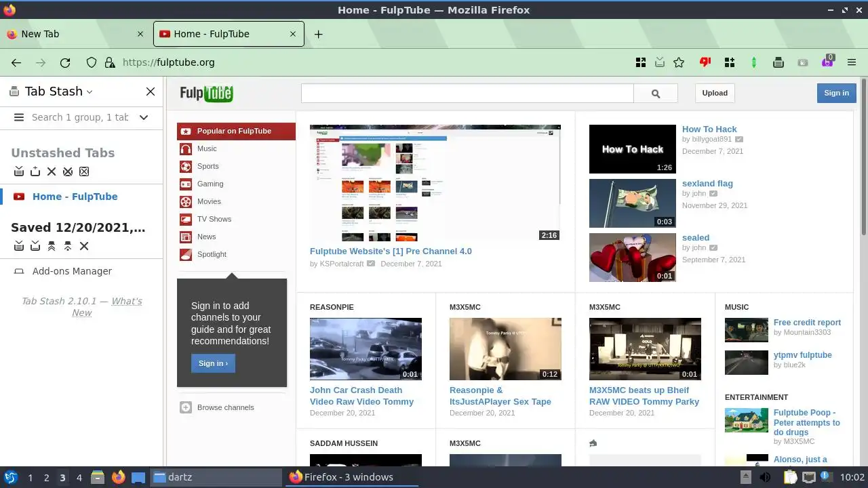868x488 pixels.
Task: Focus the FulpTube video search box
Action: [467, 94]
